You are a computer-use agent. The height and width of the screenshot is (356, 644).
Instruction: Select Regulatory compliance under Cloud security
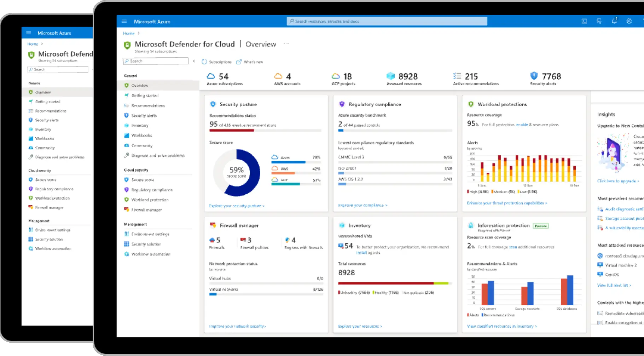pos(152,190)
